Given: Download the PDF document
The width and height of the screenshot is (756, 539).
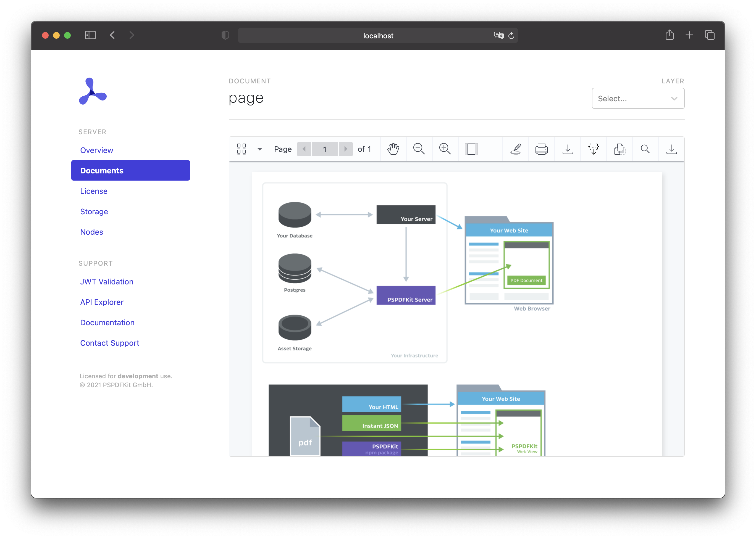Looking at the screenshot, I should (568, 149).
